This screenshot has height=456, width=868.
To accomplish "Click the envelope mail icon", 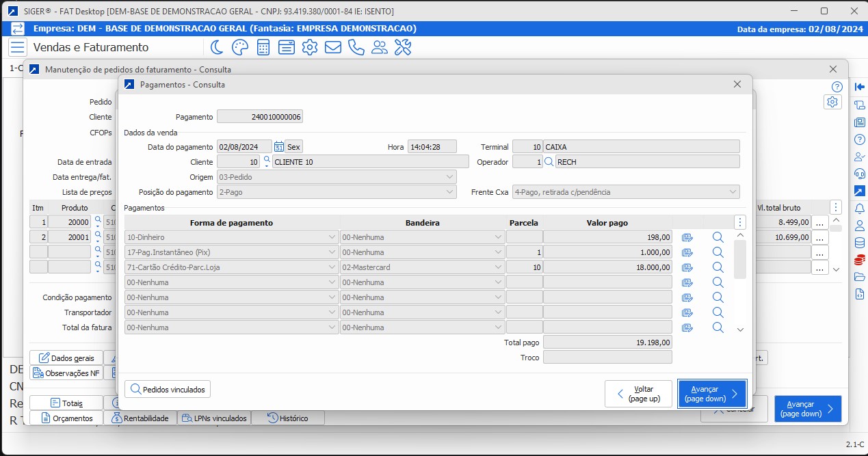I will pos(333,47).
